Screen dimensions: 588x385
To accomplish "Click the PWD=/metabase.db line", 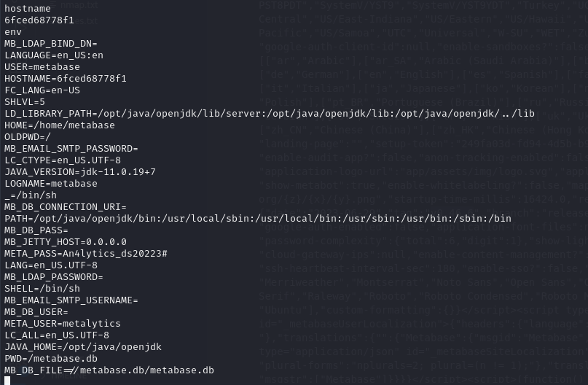I will [x=51, y=358].
